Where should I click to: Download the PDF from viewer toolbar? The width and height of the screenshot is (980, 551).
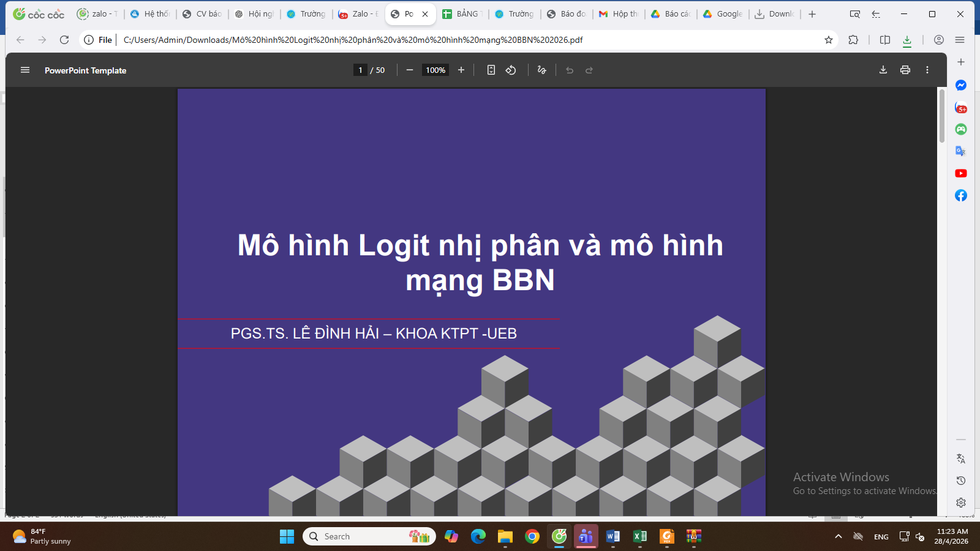click(883, 70)
